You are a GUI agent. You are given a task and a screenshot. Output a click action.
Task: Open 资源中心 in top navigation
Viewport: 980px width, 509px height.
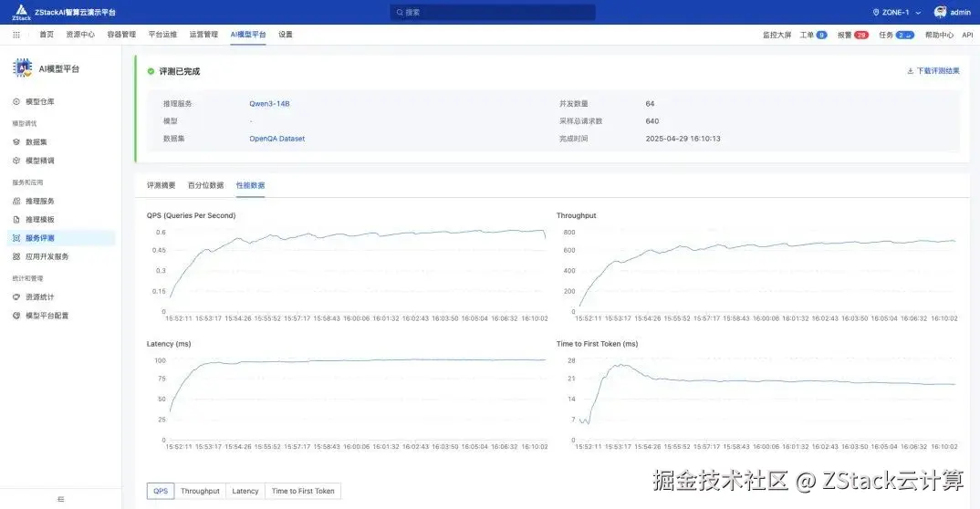click(80, 35)
